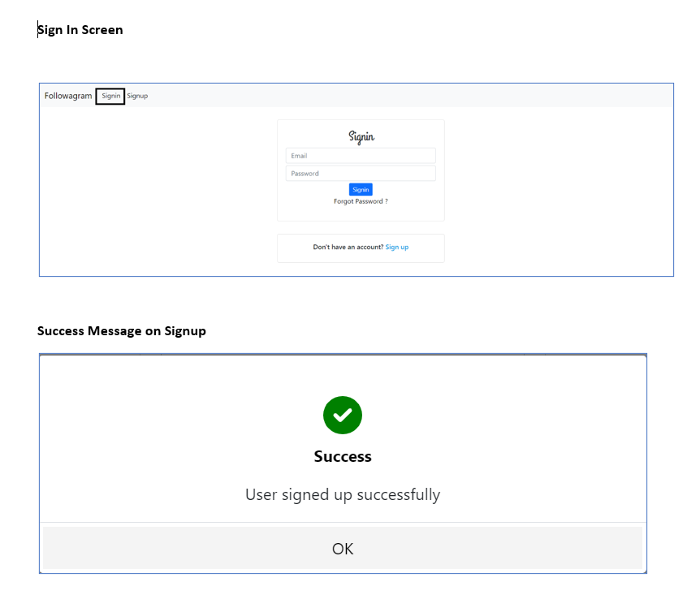This screenshot has height=612, width=700.
Task: Click the cursive Signin form title
Action: point(361,136)
